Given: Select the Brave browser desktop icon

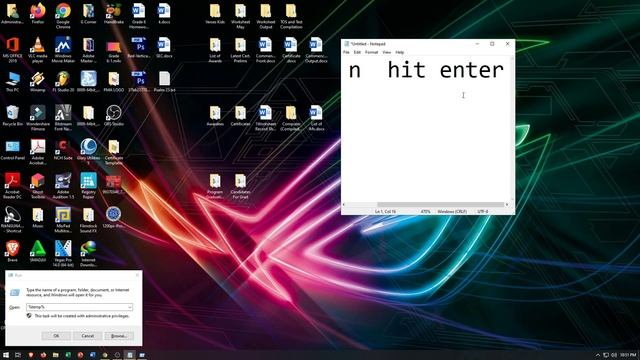Looking at the screenshot, I should [13, 251].
